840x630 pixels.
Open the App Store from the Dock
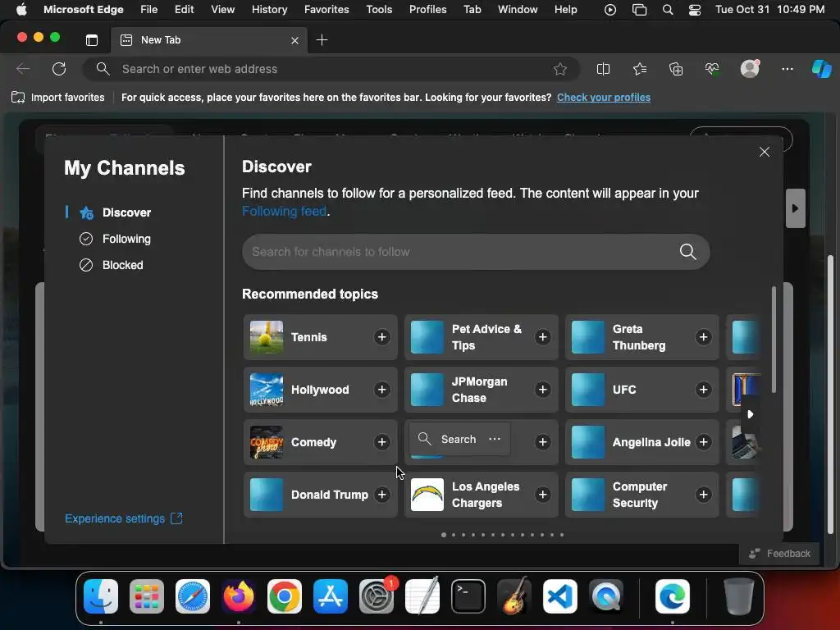tap(331, 596)
